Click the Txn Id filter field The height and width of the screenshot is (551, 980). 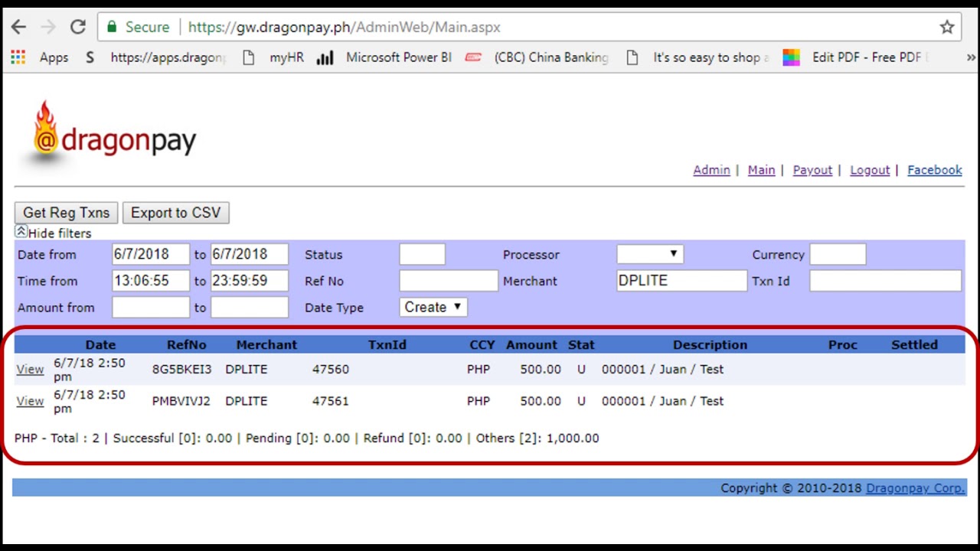885,281
